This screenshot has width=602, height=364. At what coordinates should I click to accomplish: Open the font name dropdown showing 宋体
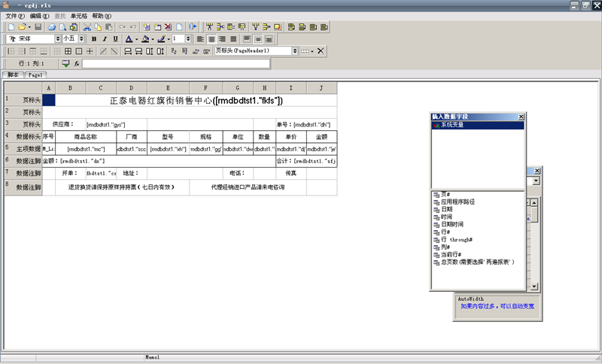pos(58,39)
